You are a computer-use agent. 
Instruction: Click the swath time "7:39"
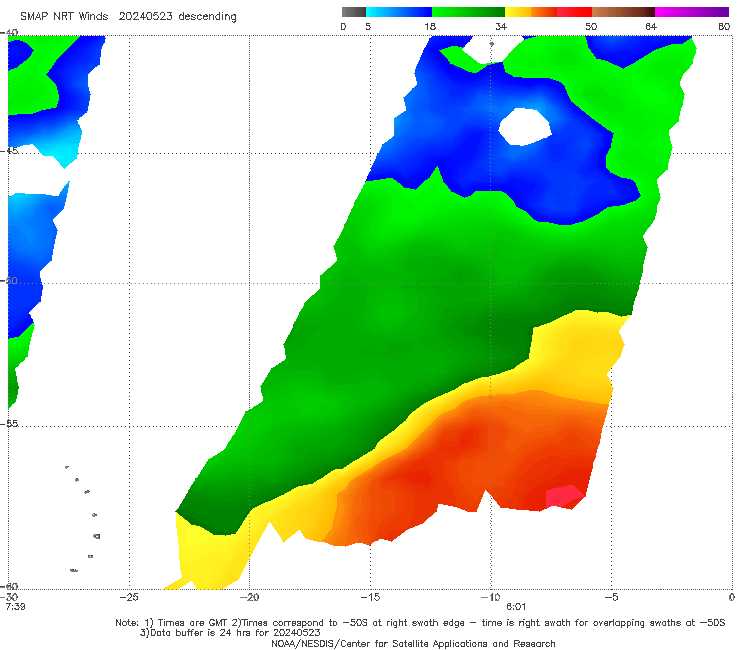coord(15,607)
